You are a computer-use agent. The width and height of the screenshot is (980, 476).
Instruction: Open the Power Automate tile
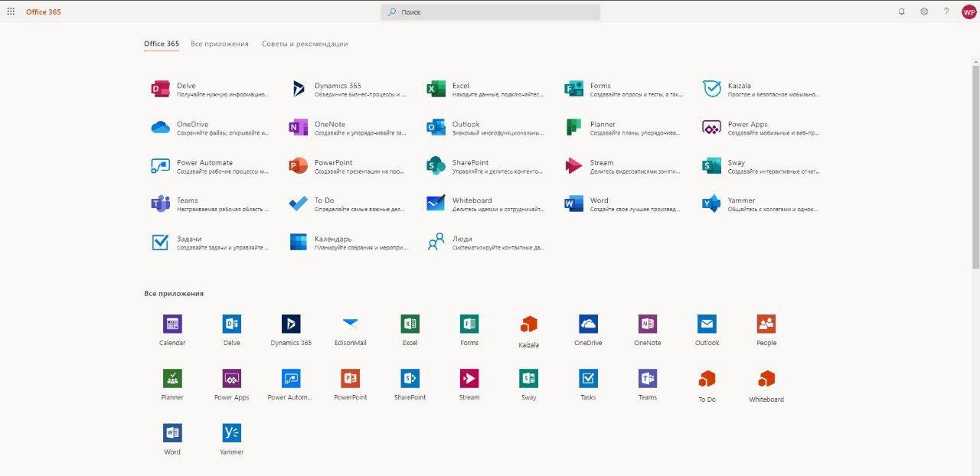pyautogui.click(x=211, y=166)
